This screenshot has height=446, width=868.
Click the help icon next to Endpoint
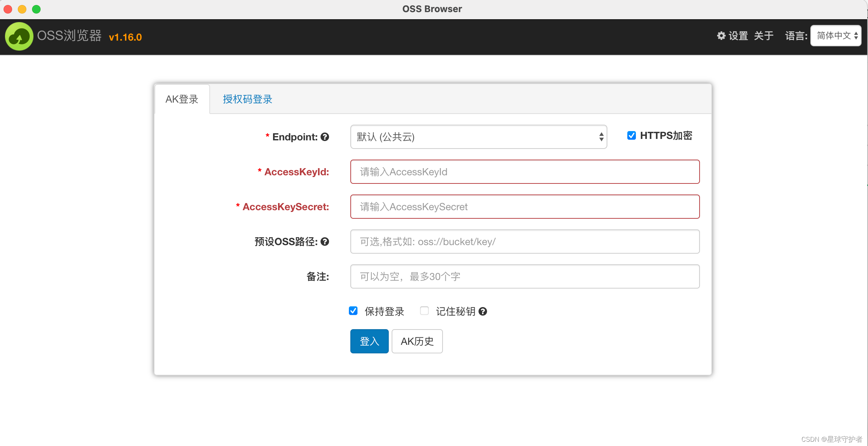tap(325, 137)
